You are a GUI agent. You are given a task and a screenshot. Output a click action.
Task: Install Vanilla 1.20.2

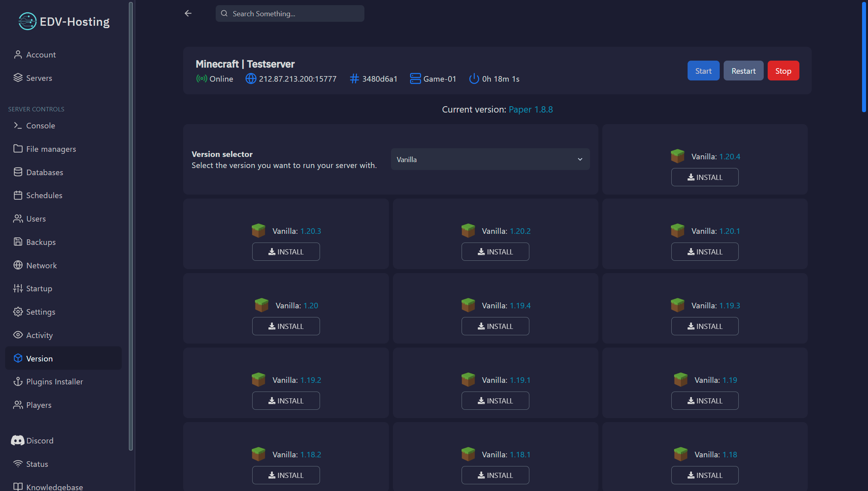tap(495, 252)
